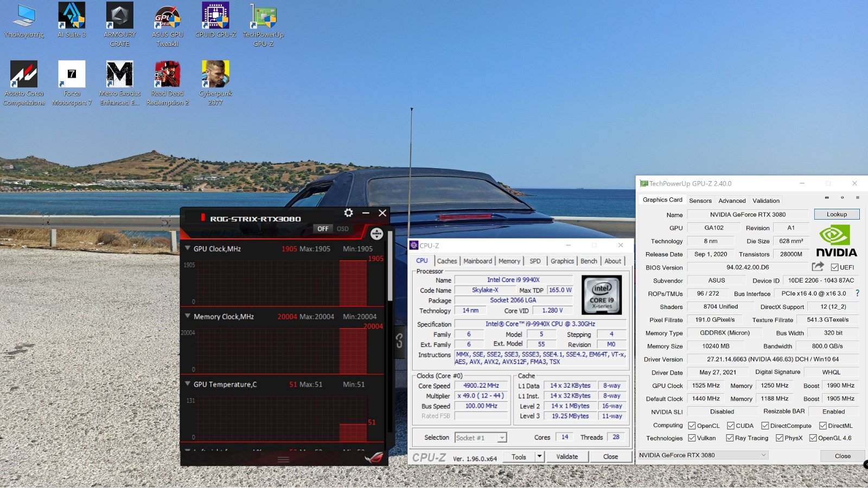Click the GPU Name field in GPU-Z
Screen dimensions: 868x488
[x=748, y=215]
